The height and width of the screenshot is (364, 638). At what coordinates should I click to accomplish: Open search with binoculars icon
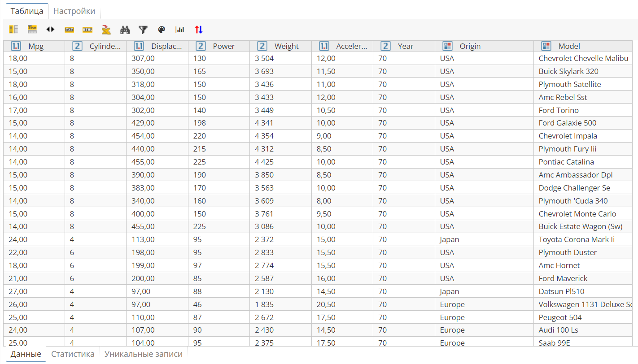tap(125, 30)
